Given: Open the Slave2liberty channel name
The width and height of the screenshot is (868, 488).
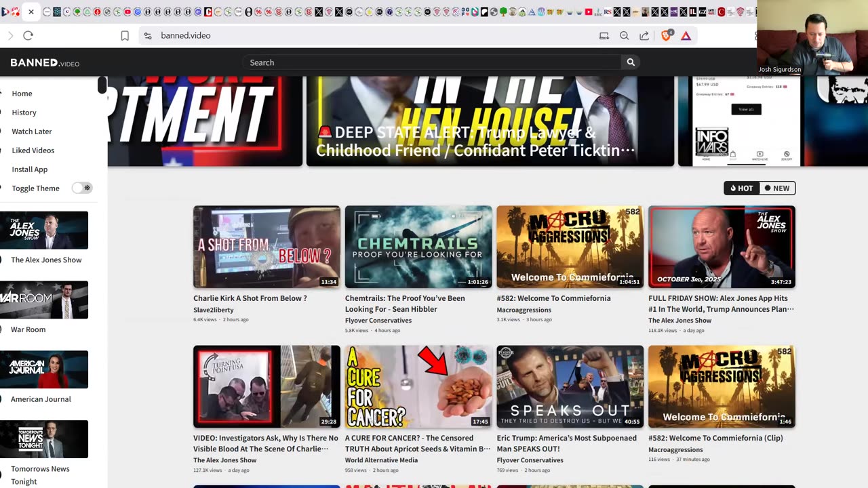Looking at the screenshot, I should (214, 310).
